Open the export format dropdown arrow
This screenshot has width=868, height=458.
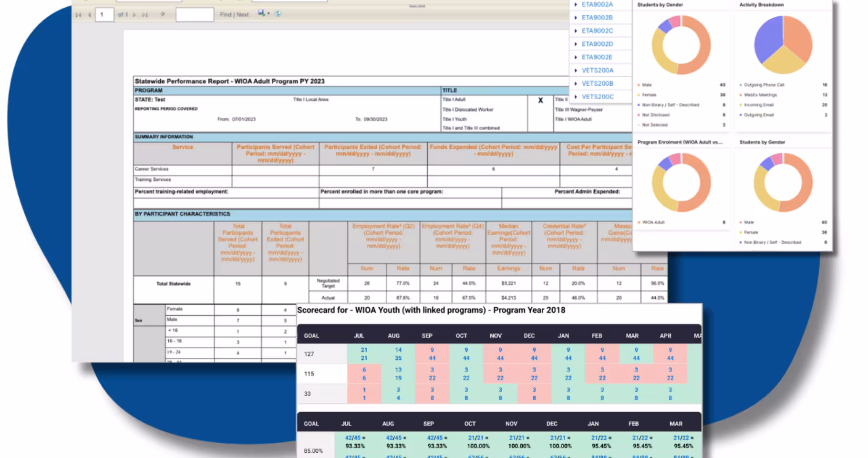268,14
